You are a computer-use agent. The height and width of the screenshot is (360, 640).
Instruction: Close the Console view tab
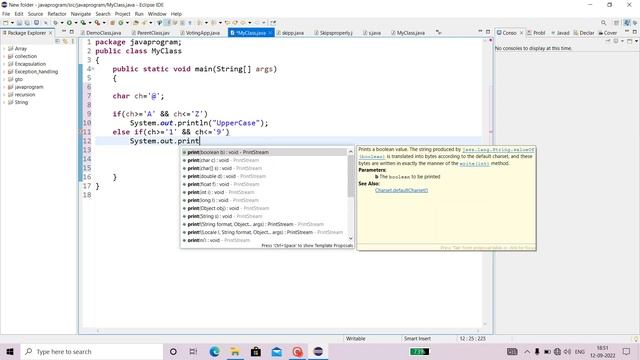coord(521,33)
